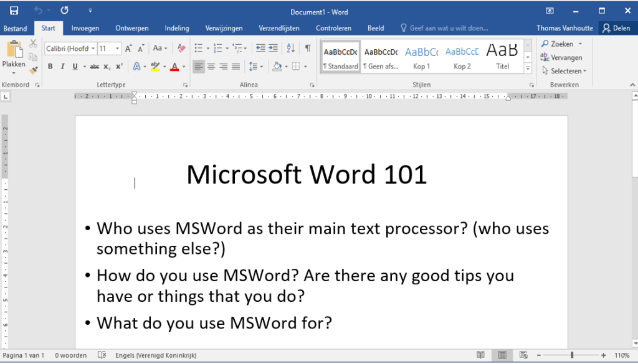Image resolution: width=638 pixels, height=364 pixels.
Task: Justify the text
Action: coord(236,66)
